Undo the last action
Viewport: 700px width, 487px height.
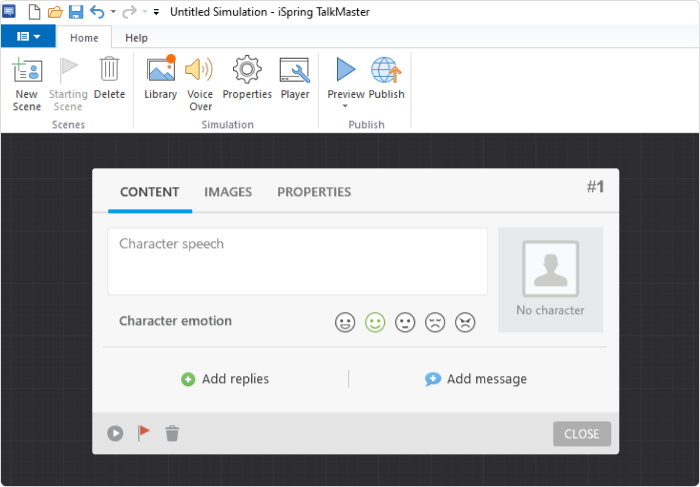pyautogui.click(x=97, y=12)
